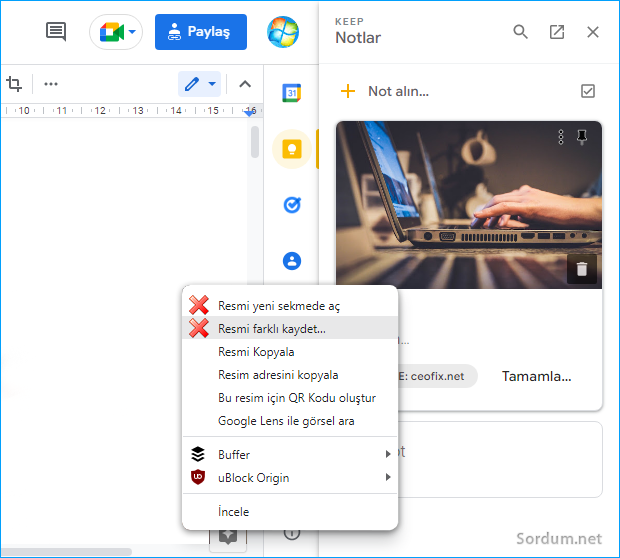The image size is (620, 558).
Task: Open Contacts sidebar icon
Action: coord(292,261)
